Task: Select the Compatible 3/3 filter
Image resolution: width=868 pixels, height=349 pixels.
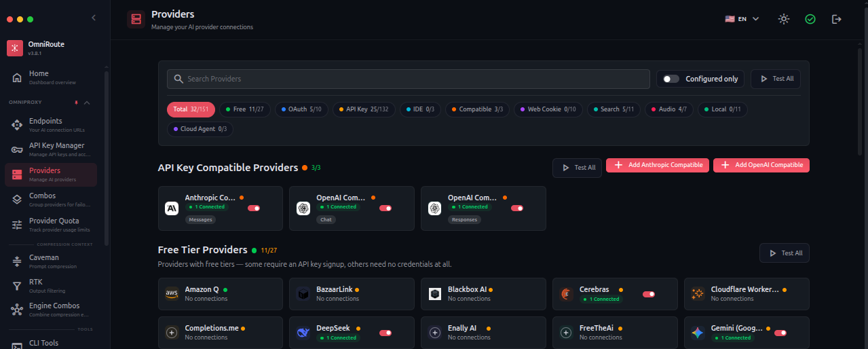Action: coord(476,109)
